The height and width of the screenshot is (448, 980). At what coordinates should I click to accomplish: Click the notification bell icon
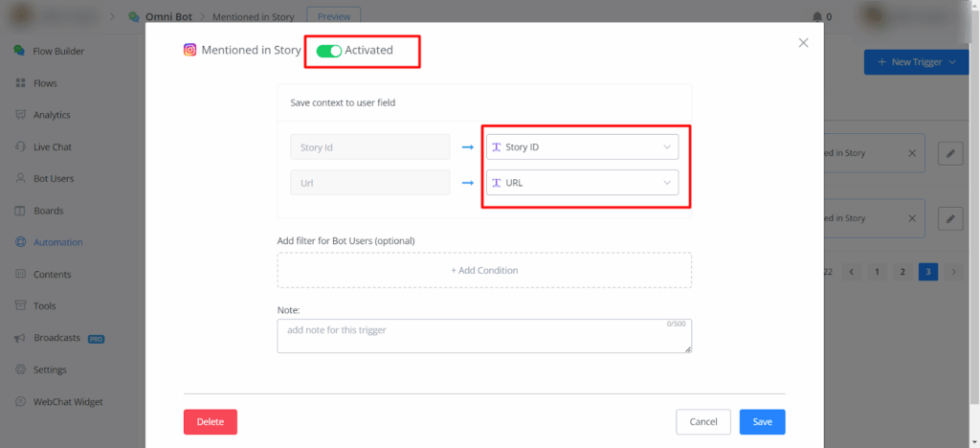816,16
